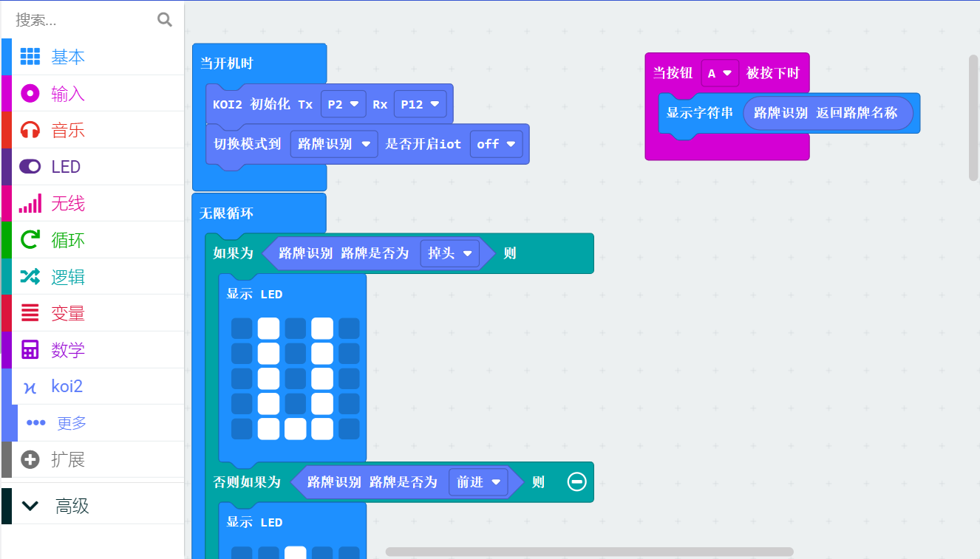Viewport: 980px width, 559px height.
Task: Toggle row 3 column 5 LED in first 显示 LED grid
Action: tap(349, 379)
